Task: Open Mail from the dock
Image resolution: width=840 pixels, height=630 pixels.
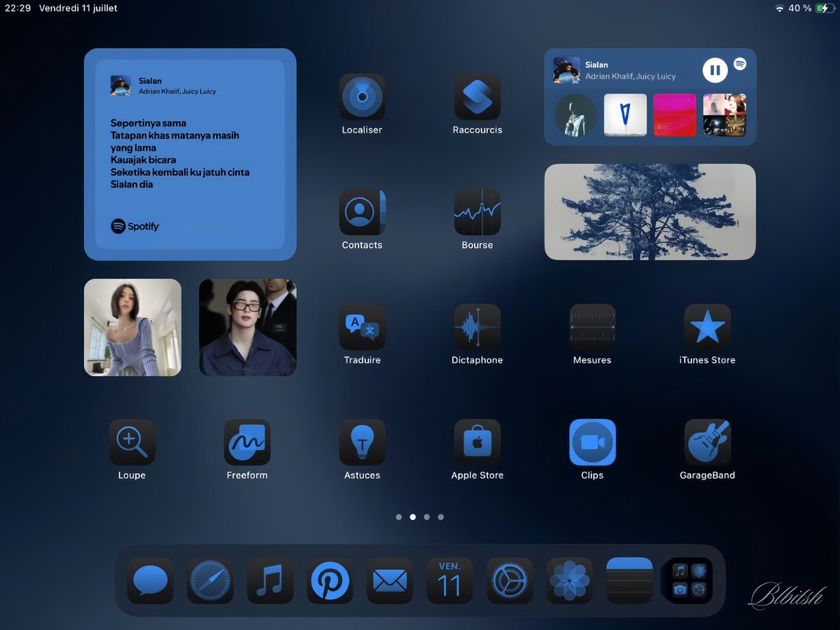Action: click(x=390, y=580)
